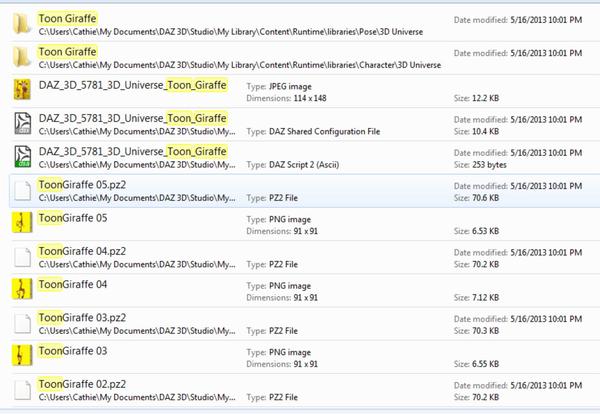Select the DAZ_3D_5781 file name of the DAZ Script row
Image resolution: width=600 pixels, height=414 pixels.
[x=132, y=152]
